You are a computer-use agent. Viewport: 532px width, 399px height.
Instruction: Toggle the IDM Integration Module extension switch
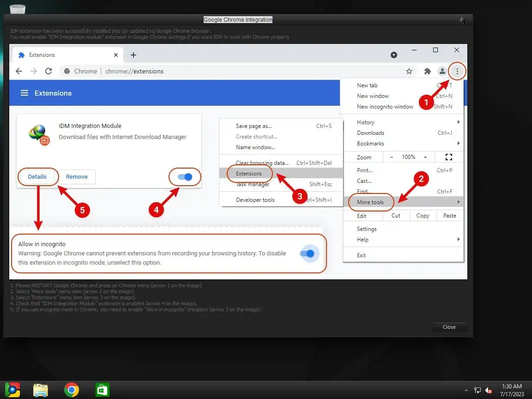pos(185,177)
